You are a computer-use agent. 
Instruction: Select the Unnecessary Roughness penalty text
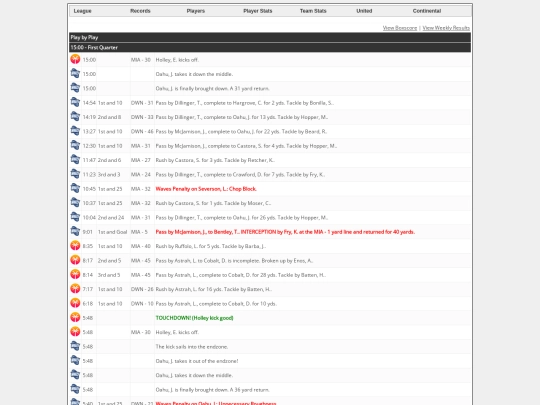coord(216,403)
